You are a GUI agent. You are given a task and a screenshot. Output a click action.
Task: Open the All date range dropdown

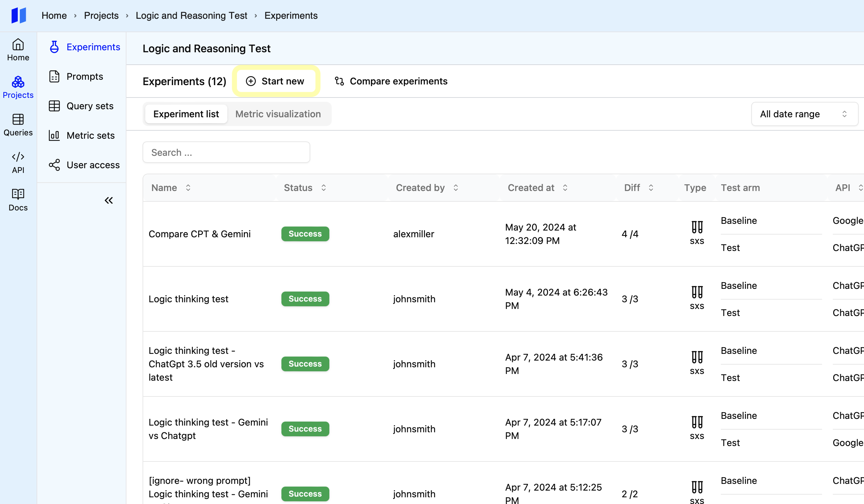pyautogui.click(x=804, y=114)
